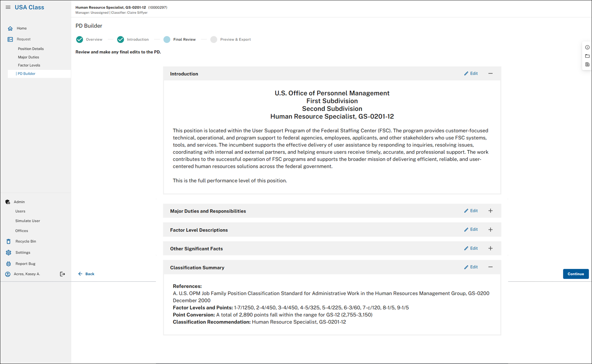Click the Report Bug icon
Screen dimensions: 592x364
coord(9,264)
